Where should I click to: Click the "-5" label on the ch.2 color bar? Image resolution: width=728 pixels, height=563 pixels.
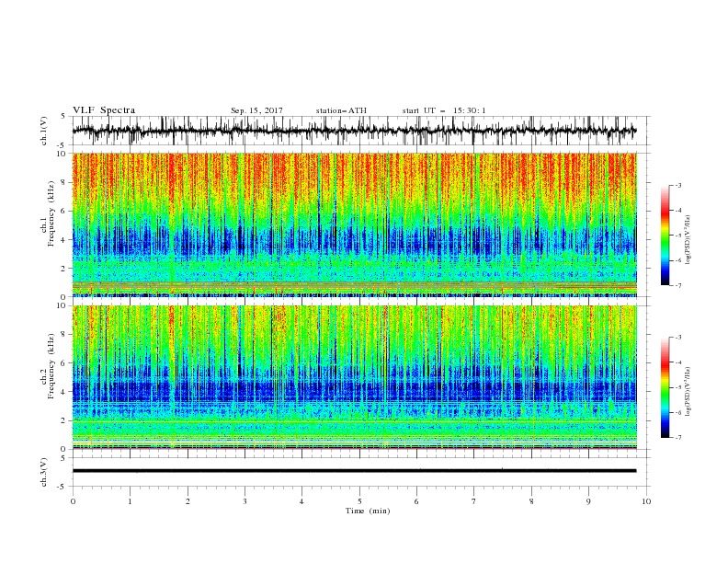677,387
